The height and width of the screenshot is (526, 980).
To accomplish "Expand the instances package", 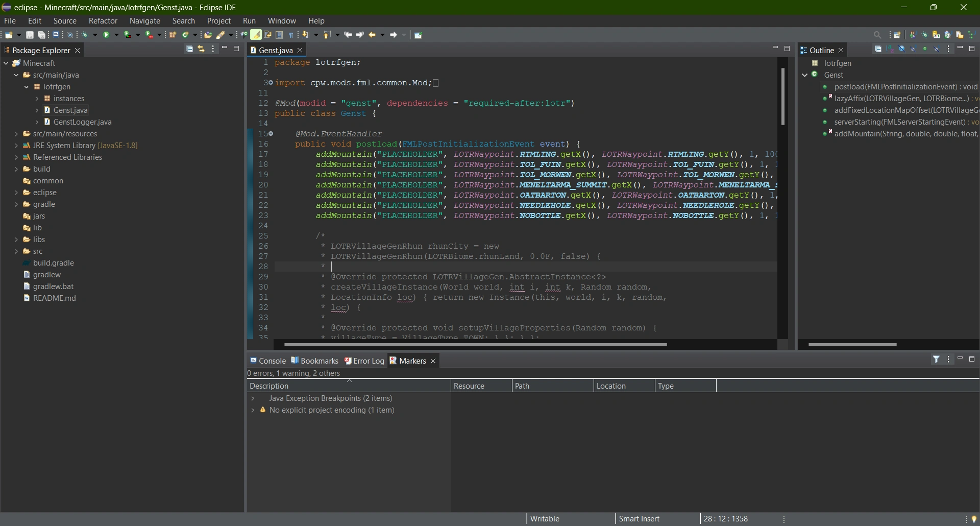I will [x=37, y=99].
